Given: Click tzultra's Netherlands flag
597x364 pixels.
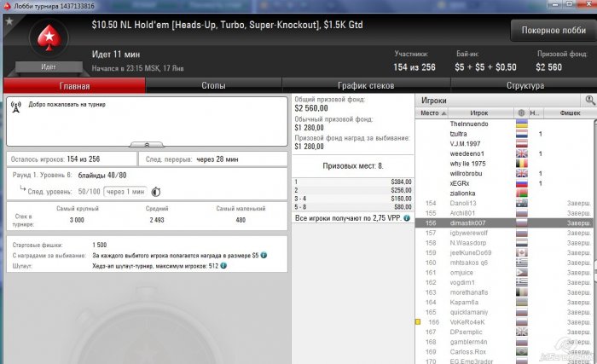Looking at the screenshot, I should (522, 134).
